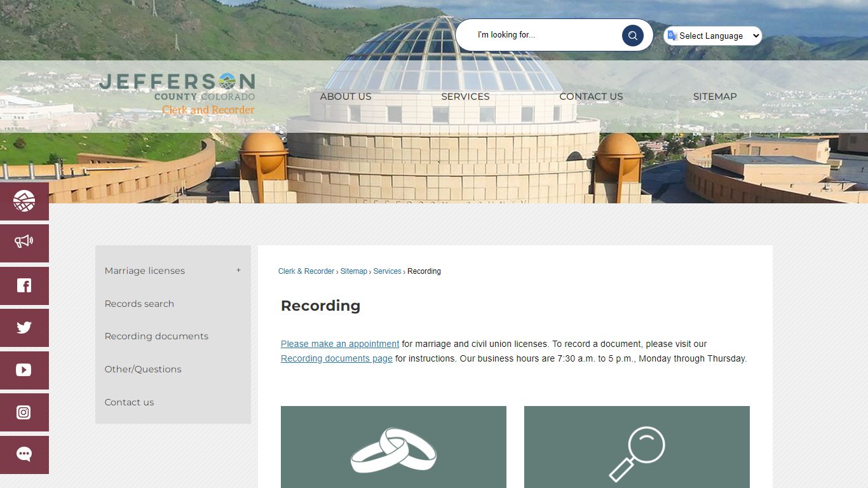Open the Instagram sidebar icon
This screenshot has width=868, height=488.
point(24,412)
